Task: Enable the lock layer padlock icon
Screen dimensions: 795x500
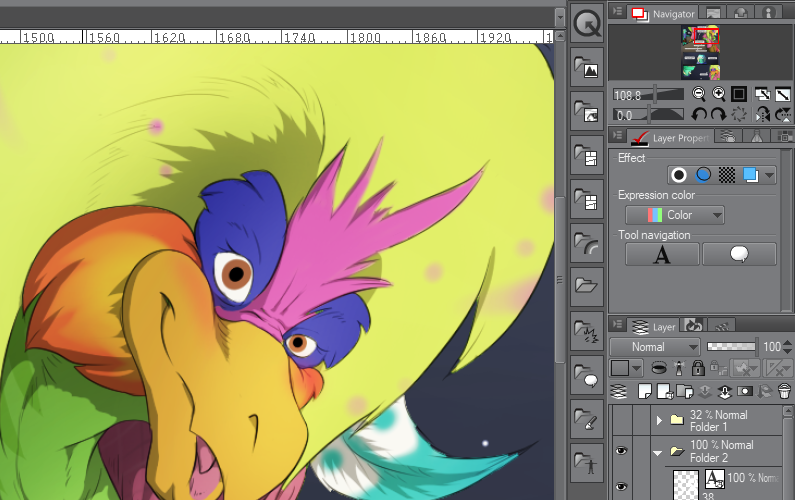Action: tap(697, 368)
